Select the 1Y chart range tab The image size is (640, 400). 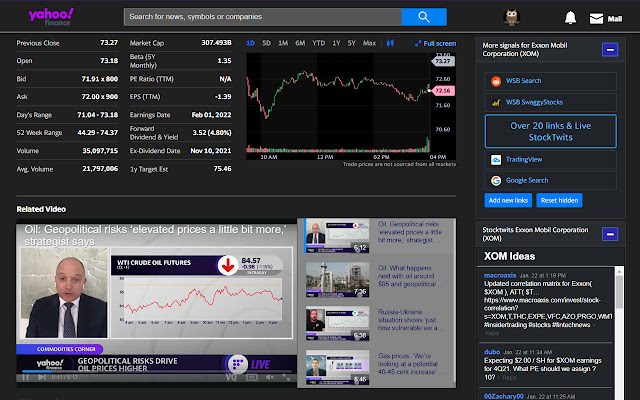[336, 43]
